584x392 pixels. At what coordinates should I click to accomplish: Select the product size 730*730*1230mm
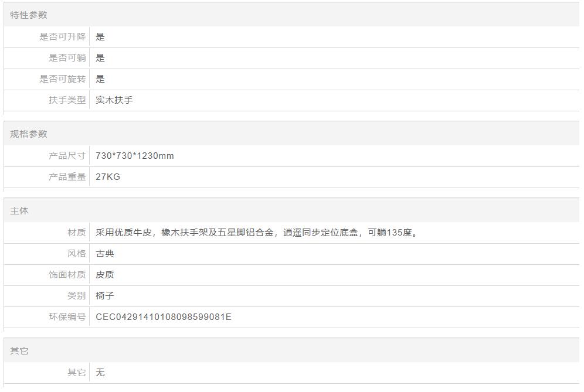135,156
